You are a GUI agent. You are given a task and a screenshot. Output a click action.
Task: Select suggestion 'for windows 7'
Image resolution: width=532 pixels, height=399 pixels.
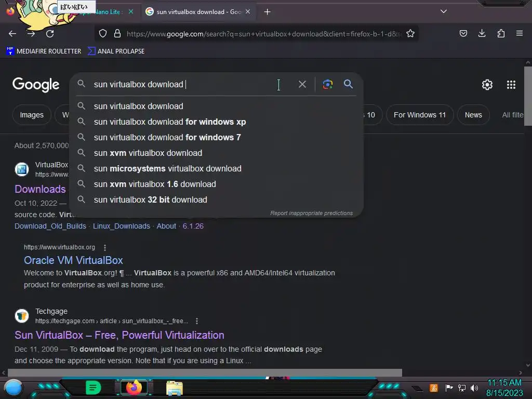click(216, 137)
